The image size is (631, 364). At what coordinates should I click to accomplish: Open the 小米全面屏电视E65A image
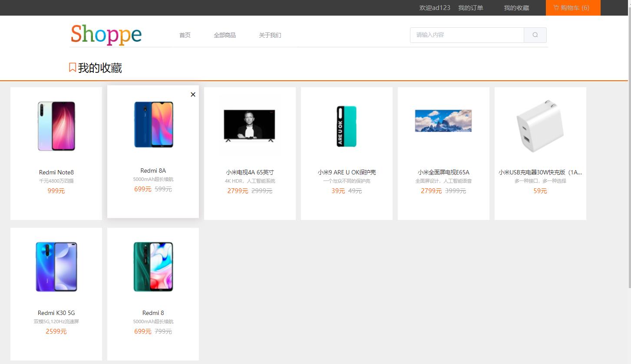pyautogui.click(x=443, y=121)
